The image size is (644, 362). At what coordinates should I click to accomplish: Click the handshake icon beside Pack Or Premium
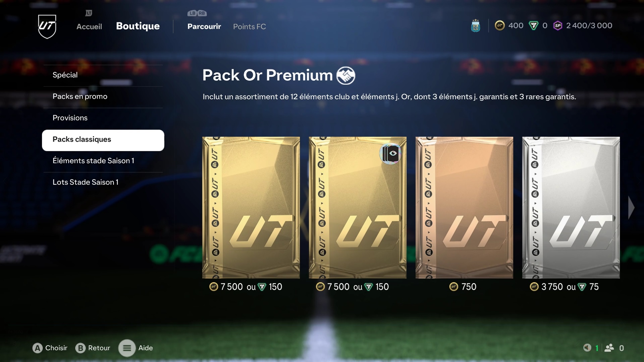pyautogui.click(x=346, y=75)
